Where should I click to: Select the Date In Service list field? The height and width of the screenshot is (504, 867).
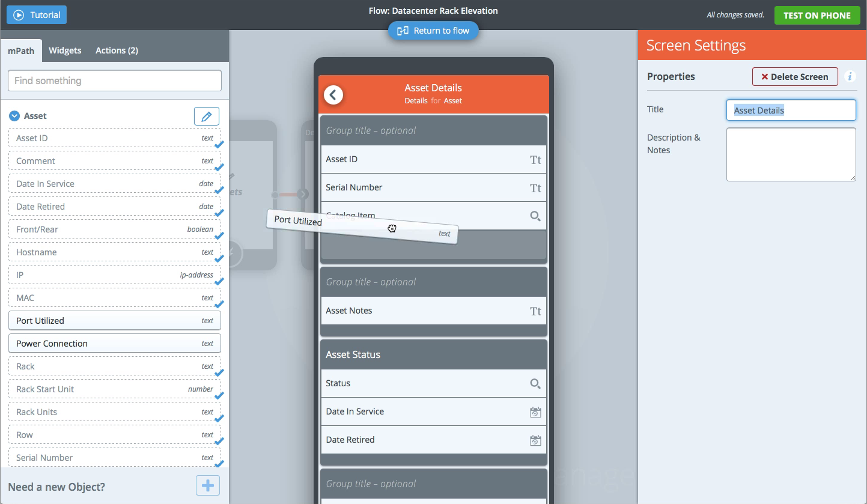pos(115,183)
